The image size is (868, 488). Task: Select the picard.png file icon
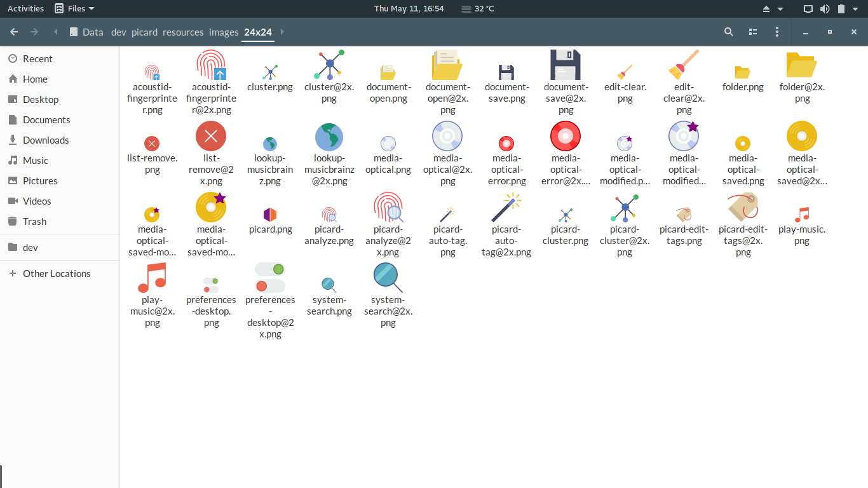270,214
